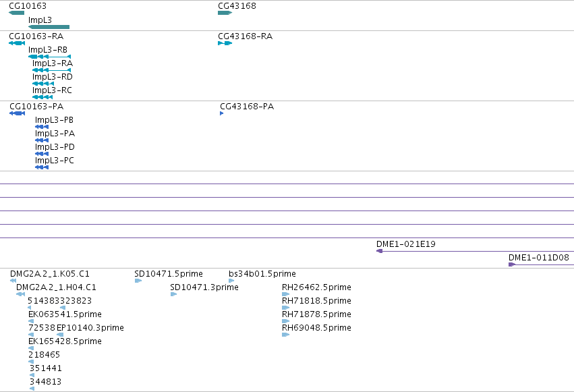Select the ImpL3-PB protein label

pyautogui.click(x=54, y=120)
